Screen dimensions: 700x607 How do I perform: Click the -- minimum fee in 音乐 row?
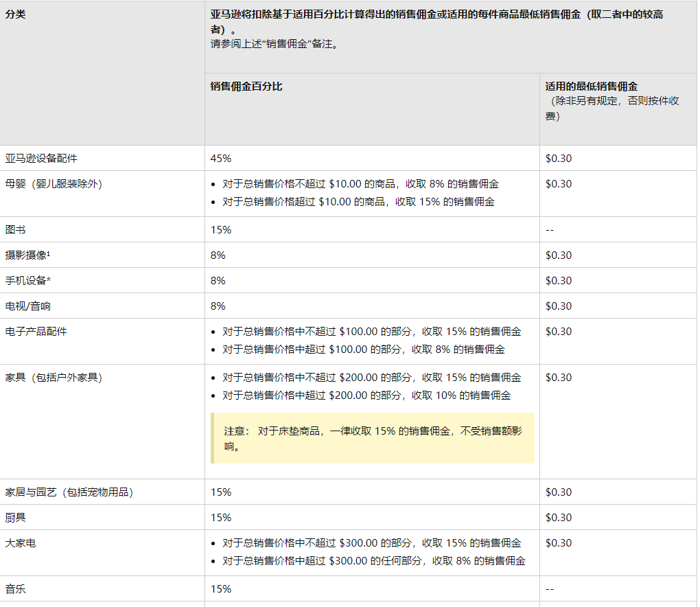[x=550, y=589]
